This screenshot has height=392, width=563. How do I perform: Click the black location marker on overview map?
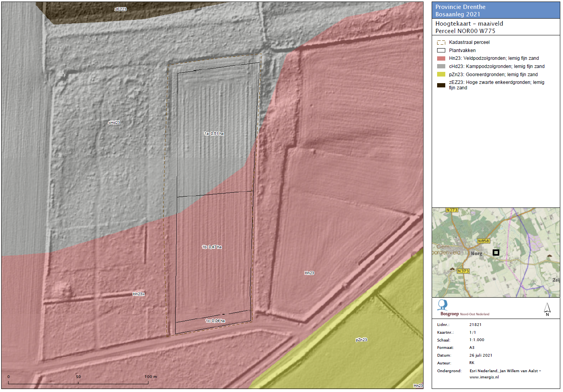pos(496,253)
